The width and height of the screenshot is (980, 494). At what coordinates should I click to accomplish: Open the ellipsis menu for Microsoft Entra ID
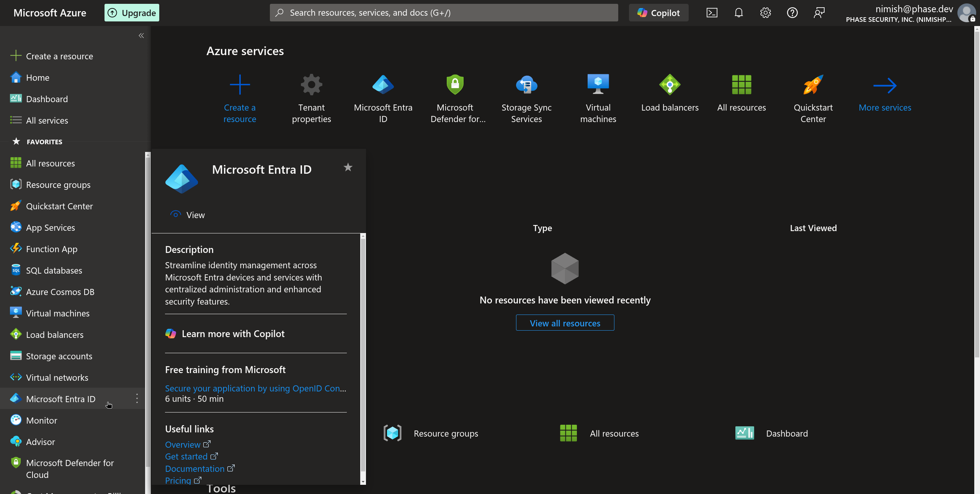point(136,399)
